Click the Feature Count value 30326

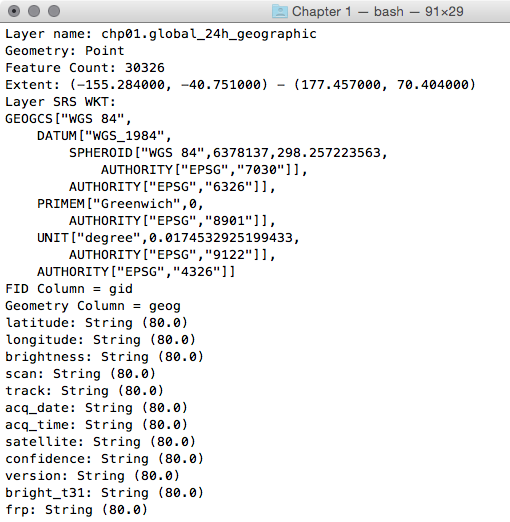pyautogui.click(x=145, y=68)
